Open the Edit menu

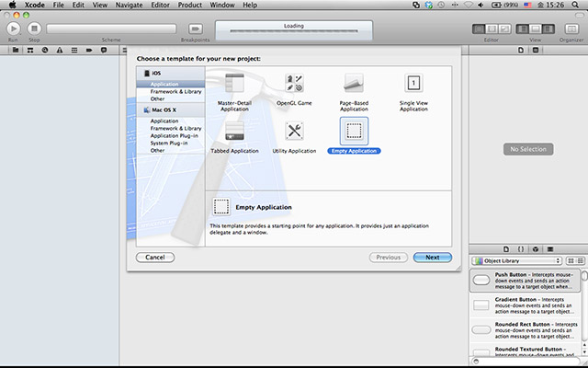[78, 5]
